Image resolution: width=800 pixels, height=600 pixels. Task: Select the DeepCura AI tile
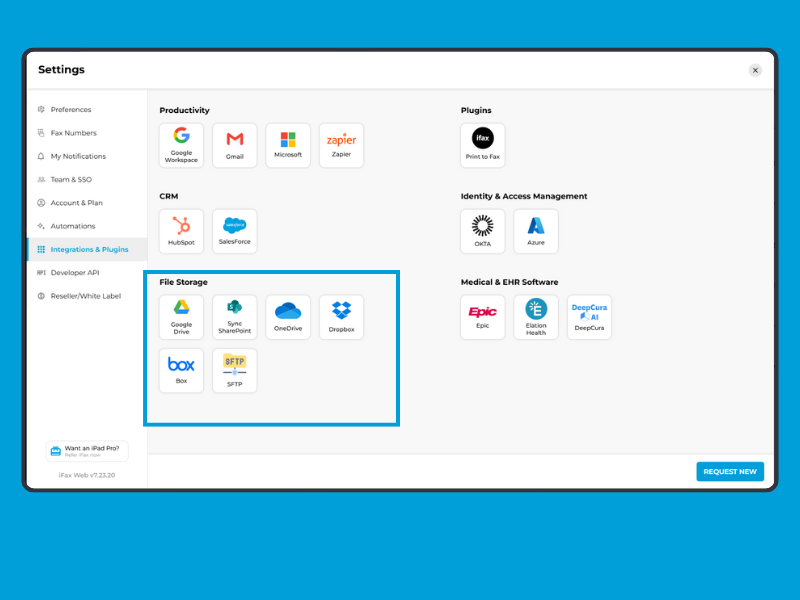pos(589,317)
